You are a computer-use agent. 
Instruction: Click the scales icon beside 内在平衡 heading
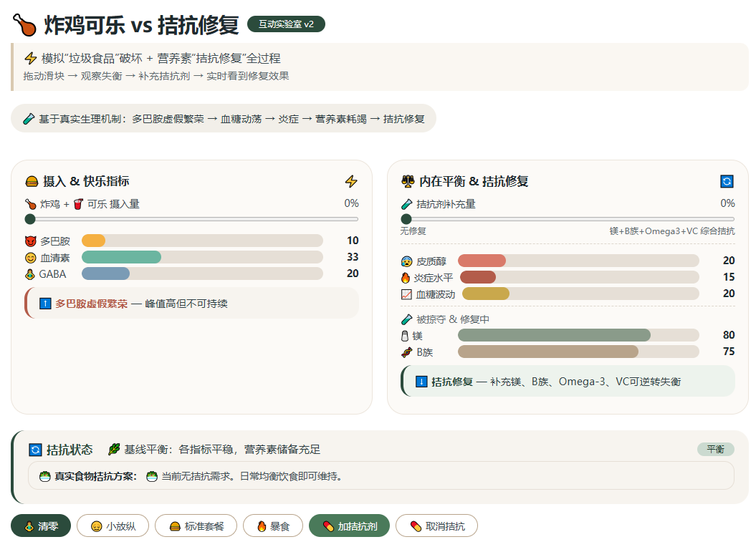408,181
